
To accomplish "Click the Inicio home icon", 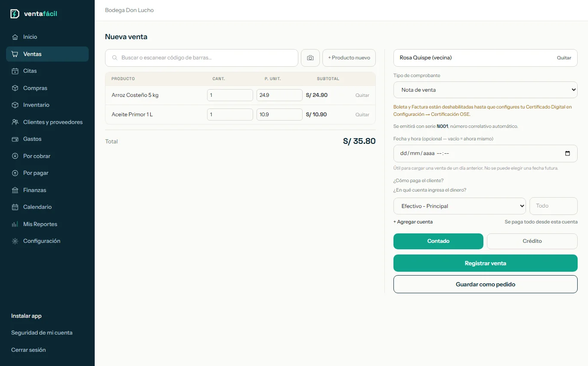I will (x=15, y=37).
